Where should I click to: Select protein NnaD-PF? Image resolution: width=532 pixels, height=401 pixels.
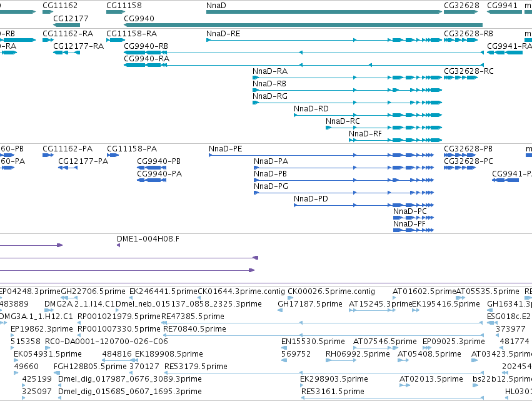click(413, 230)
